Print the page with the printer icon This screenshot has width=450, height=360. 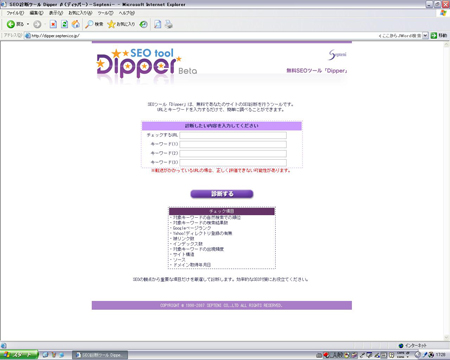(169, 24)
